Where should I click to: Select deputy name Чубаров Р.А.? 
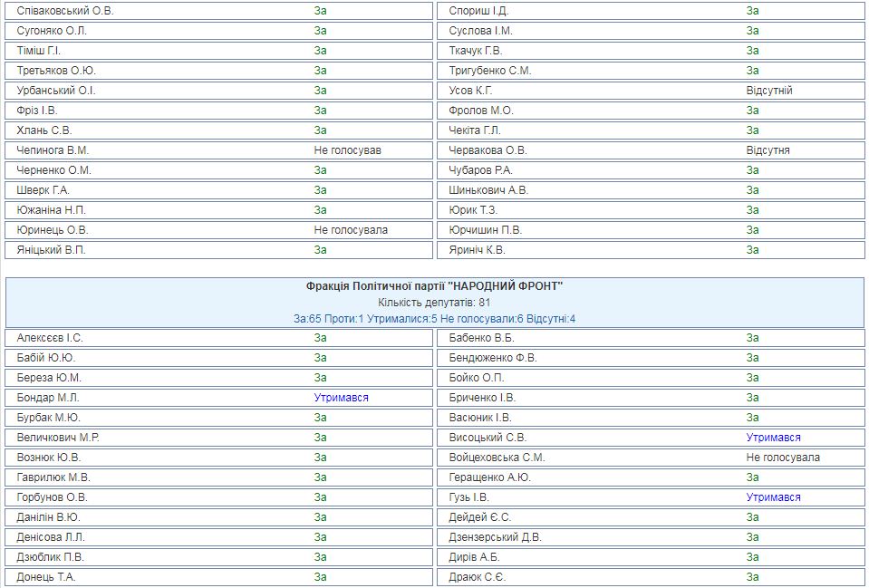(x=481, y=170)
